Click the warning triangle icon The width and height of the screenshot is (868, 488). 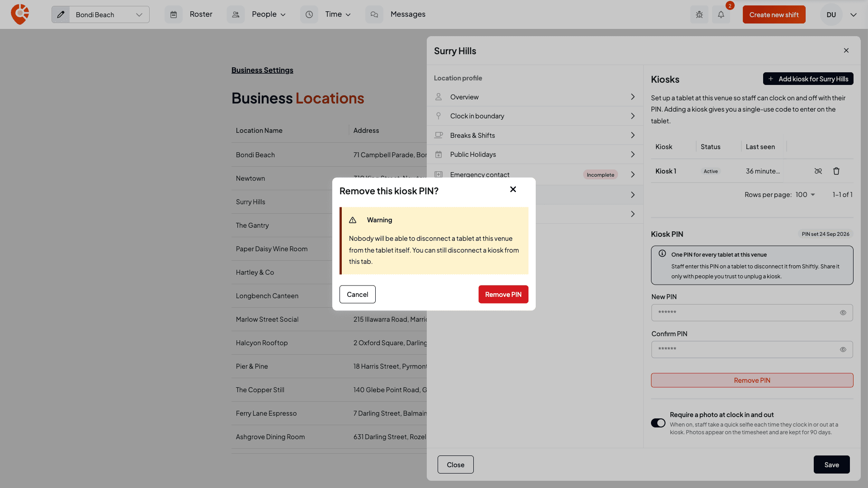pyautogui.click(x=353, y=220)
